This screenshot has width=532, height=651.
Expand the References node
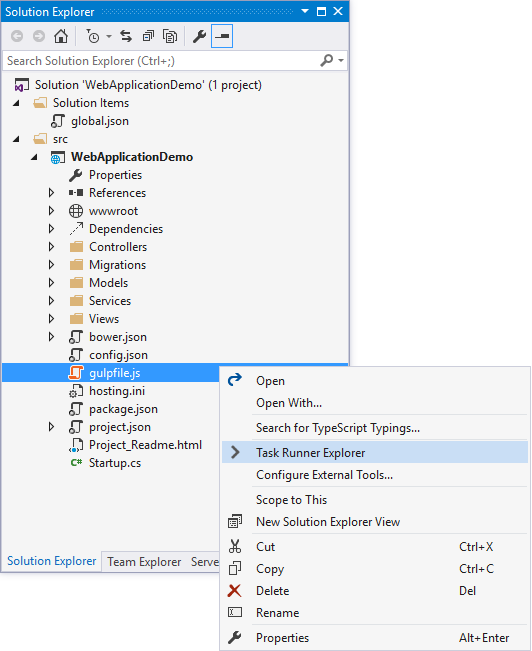51,193
